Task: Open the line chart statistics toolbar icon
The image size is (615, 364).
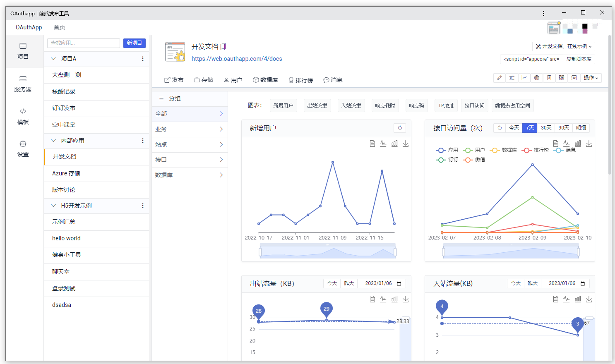Action: point(524,78)
